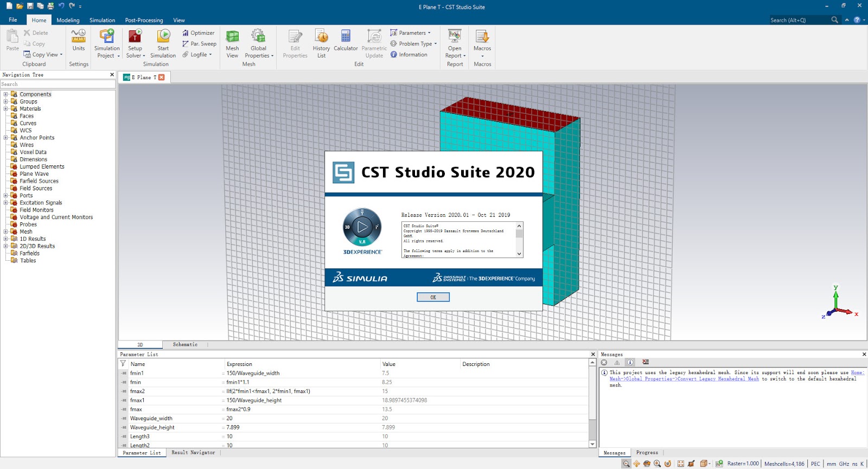Switch to the Simulation ribbon tab
The image size is (868, 469).
click(102, 20)
